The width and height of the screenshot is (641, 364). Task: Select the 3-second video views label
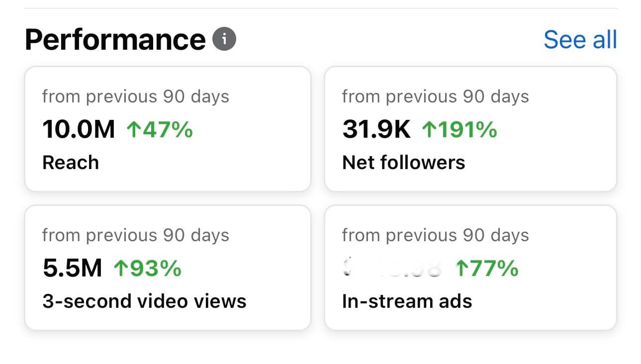[144, 301]
